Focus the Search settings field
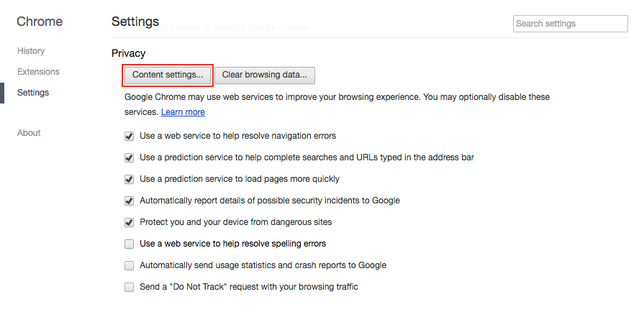Viewport: 644px width, 312px height. 570,24
